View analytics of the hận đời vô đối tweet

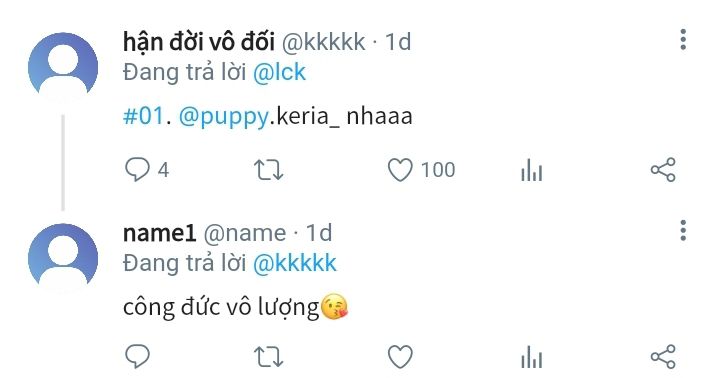pos(532,169)
